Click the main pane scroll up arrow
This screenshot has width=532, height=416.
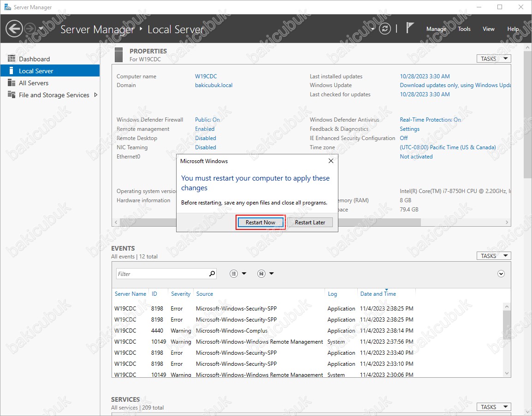pos(527,47)
